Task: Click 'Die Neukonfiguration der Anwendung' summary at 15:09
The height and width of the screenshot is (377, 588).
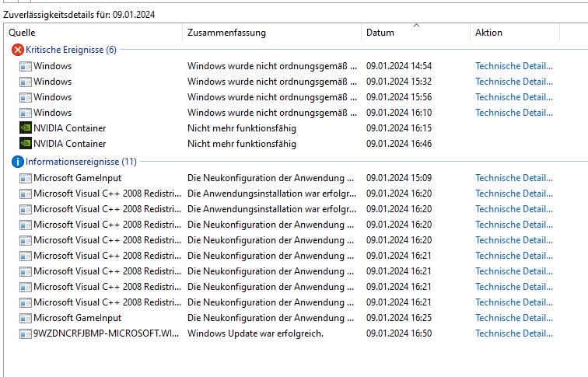Action: click(x=271, y=178)
